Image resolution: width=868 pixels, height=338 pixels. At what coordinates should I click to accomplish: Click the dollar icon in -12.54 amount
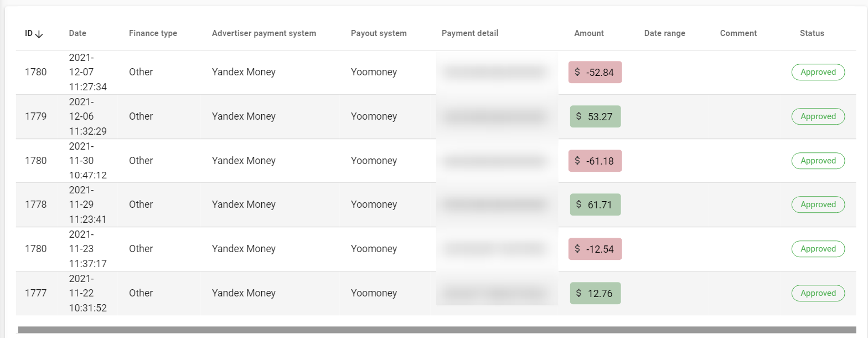coord(577,249)
